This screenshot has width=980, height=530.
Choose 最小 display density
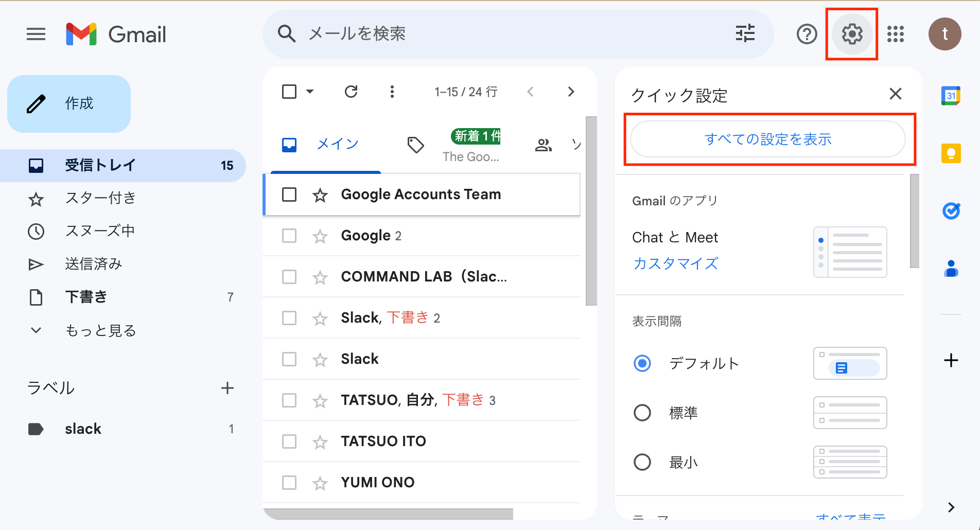tap(642, 462)
